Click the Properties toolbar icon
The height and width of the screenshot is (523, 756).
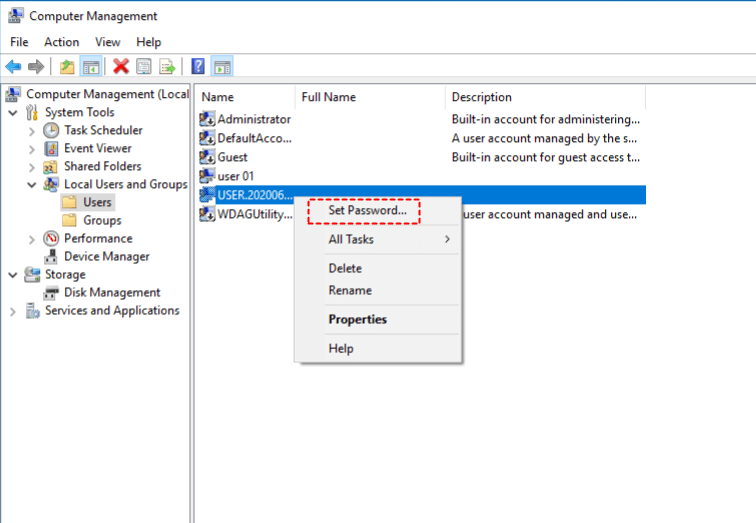click(x=144, y=67)
